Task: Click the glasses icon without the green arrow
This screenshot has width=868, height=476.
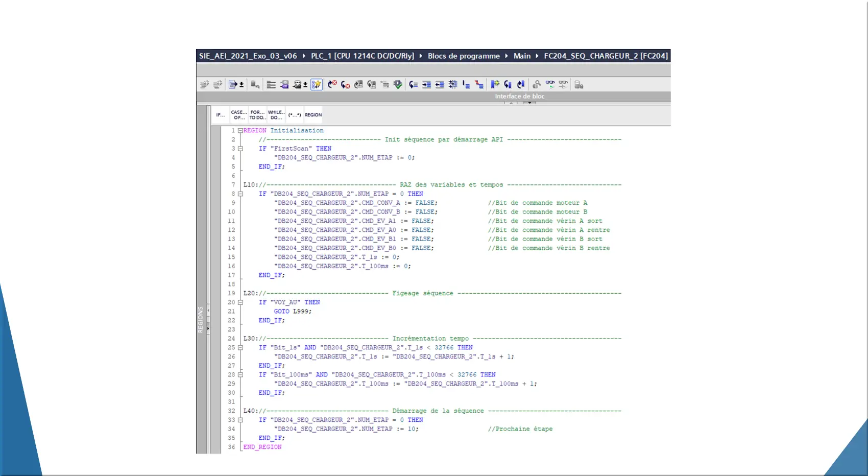Action: 563,84
